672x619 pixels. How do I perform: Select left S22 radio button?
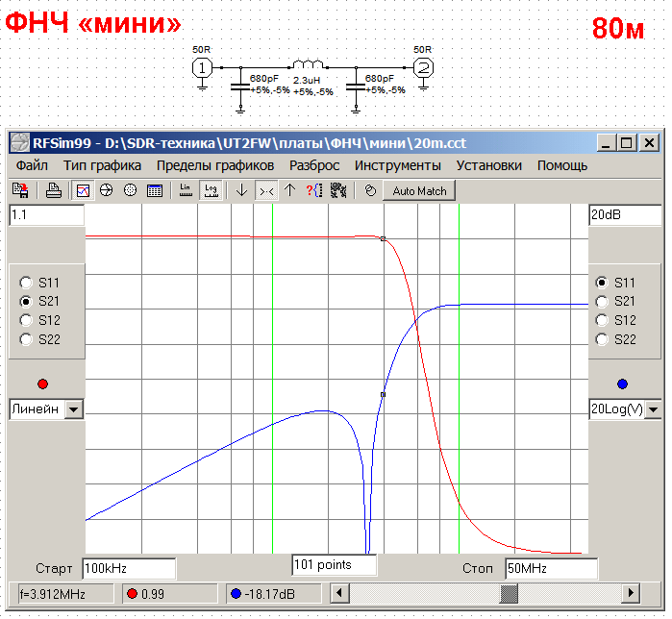point(26,339)
